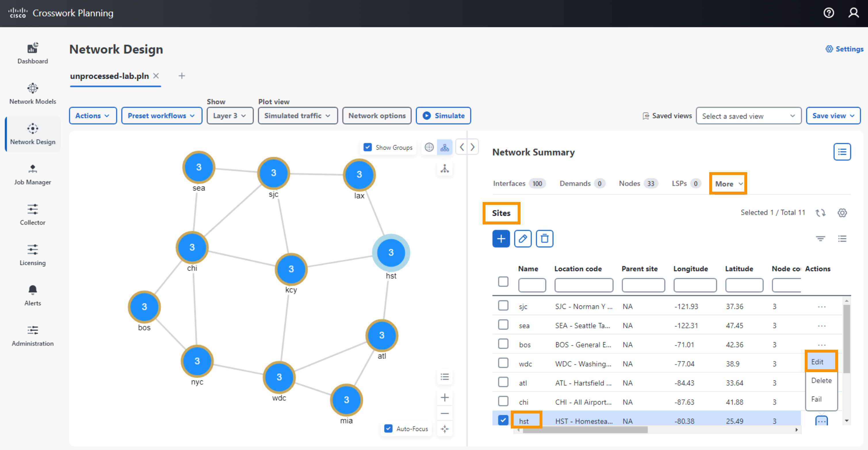The image size is (868, 450).
Task: Click Name filter input field
Action: pos(532,285)
